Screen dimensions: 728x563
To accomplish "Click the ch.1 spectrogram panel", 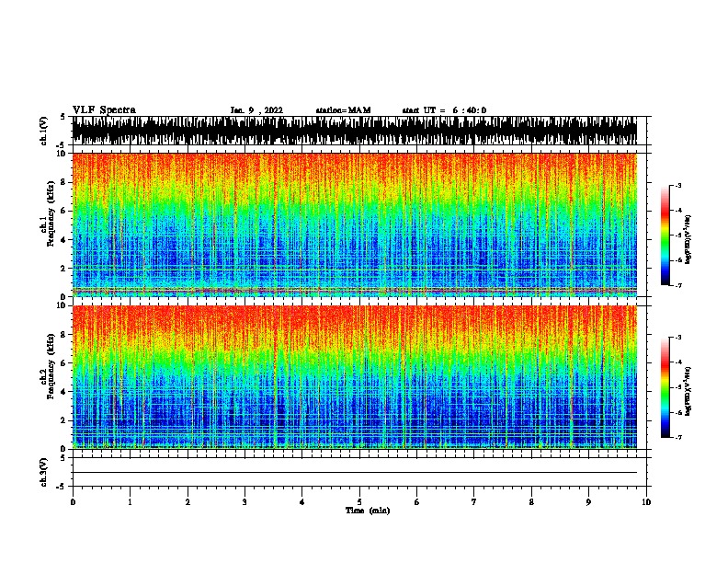I will tap(354, 224).
